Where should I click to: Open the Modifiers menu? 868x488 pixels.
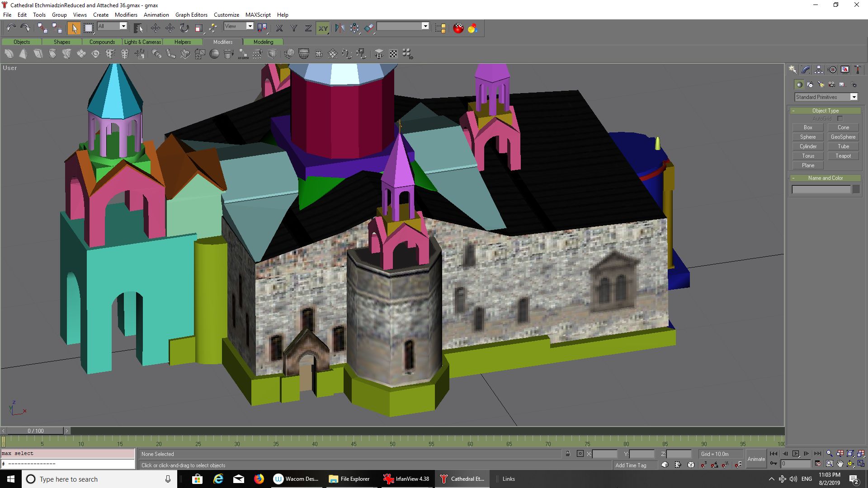pos(126,14)
